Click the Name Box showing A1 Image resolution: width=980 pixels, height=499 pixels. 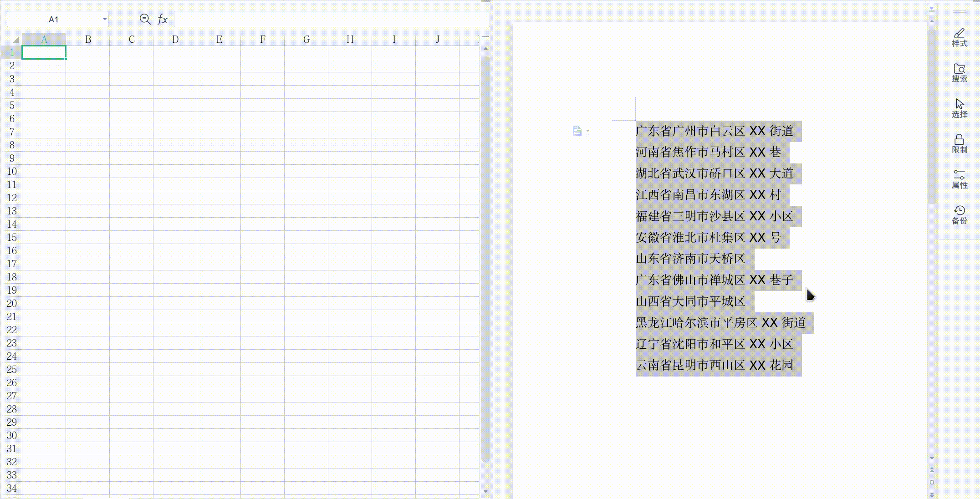[54, 19]
